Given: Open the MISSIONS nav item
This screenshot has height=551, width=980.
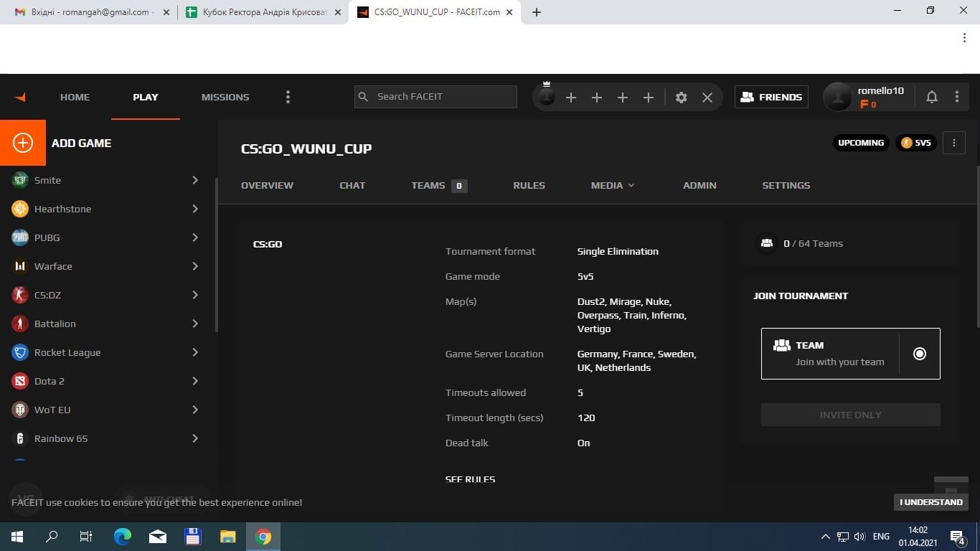Looking at the screenshot, I should coord(225,97).
